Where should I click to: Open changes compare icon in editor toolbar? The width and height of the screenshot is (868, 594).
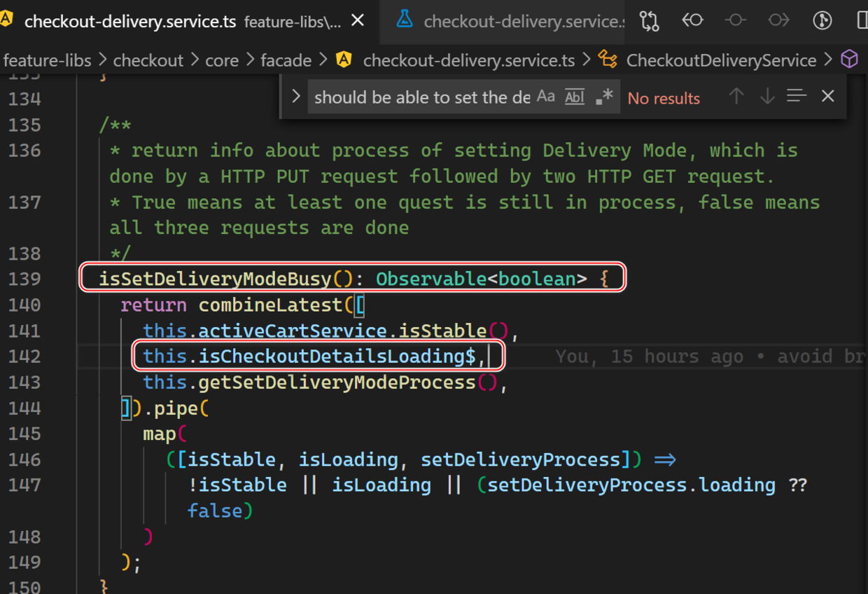(x=650, y=21)
